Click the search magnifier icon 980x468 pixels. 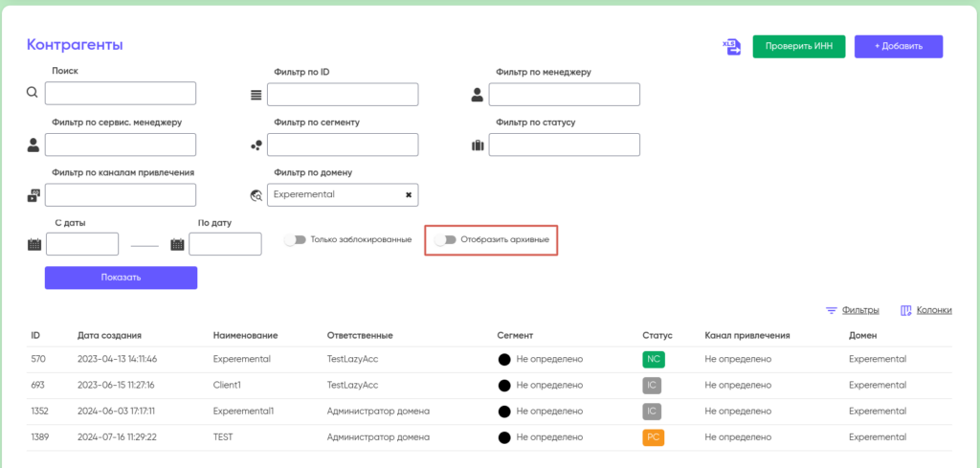click(33, 93)
